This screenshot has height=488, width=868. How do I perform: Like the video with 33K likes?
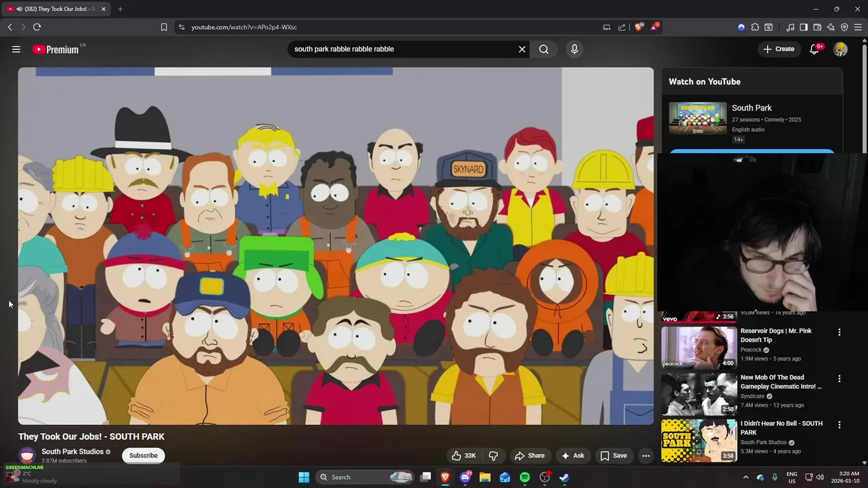point(465,455)
